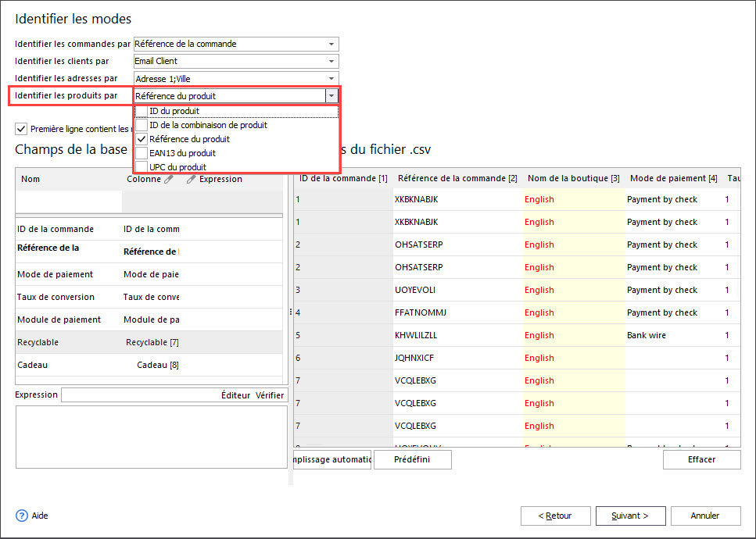Viewport: 756px width, 539px height.
Task: Select the Recyclable field row
Action: [149, 342]
